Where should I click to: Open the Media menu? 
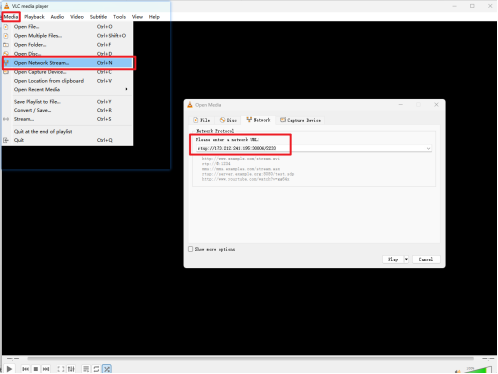coord(11,17)
